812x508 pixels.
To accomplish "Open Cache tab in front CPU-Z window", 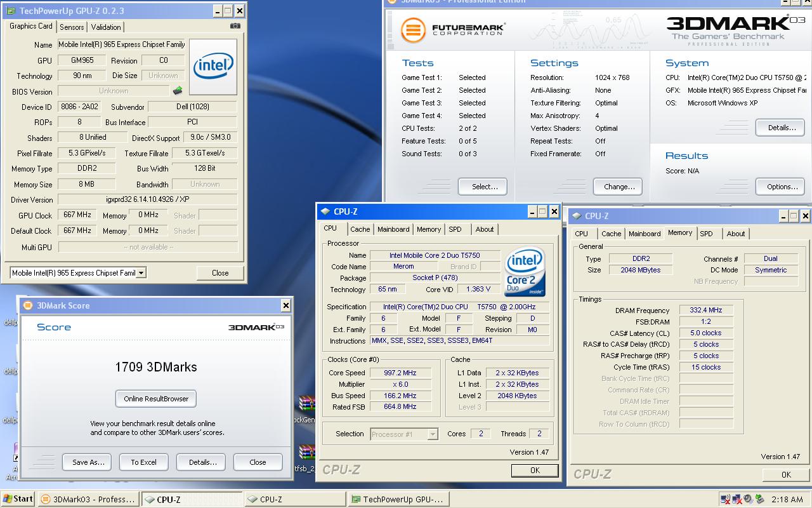I will (x=360, y=229).
